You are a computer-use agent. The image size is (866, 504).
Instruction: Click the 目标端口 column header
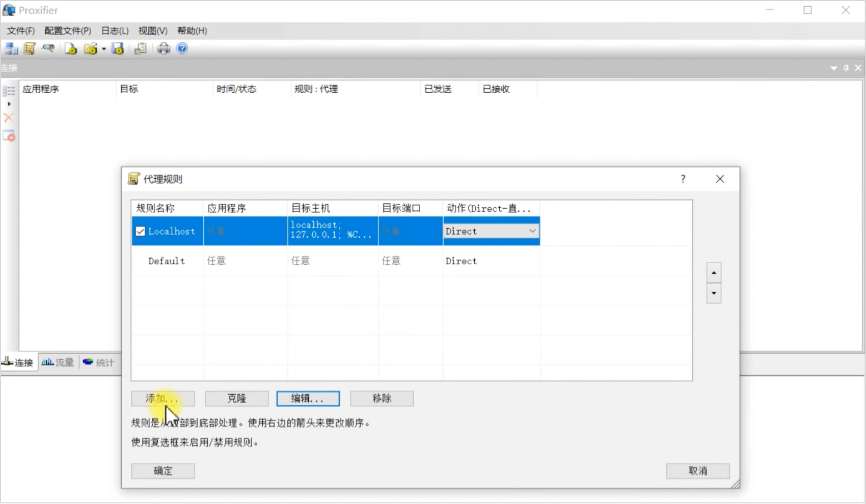(x=411, y=208)
